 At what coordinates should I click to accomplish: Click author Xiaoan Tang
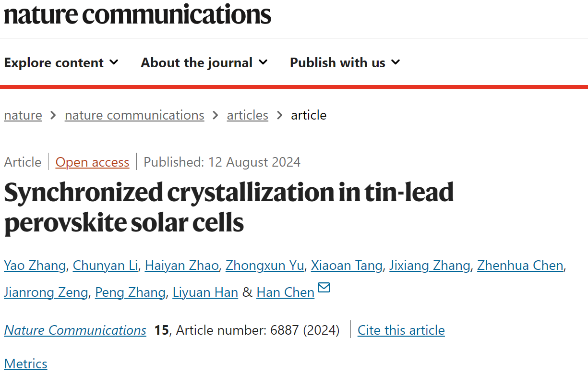tap(347, 266)
